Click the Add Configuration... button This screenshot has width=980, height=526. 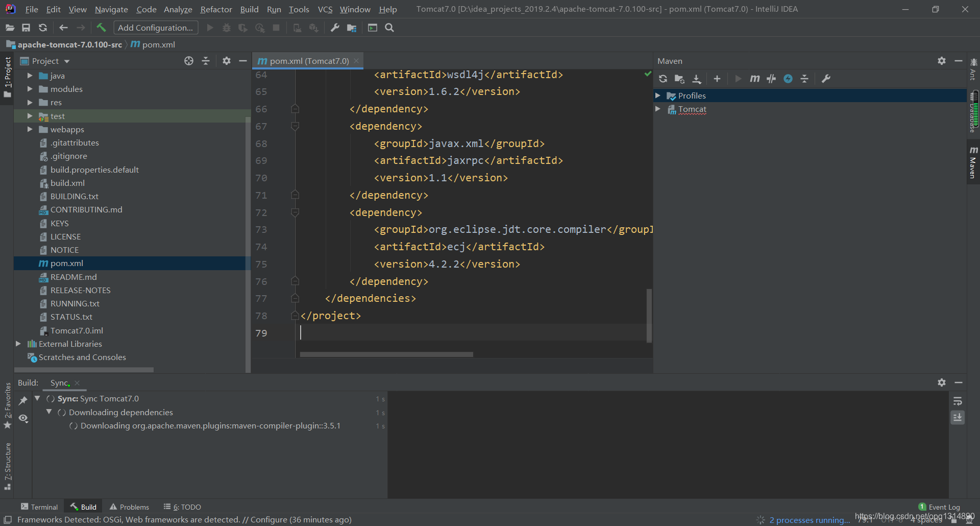(x=156, y=28)
